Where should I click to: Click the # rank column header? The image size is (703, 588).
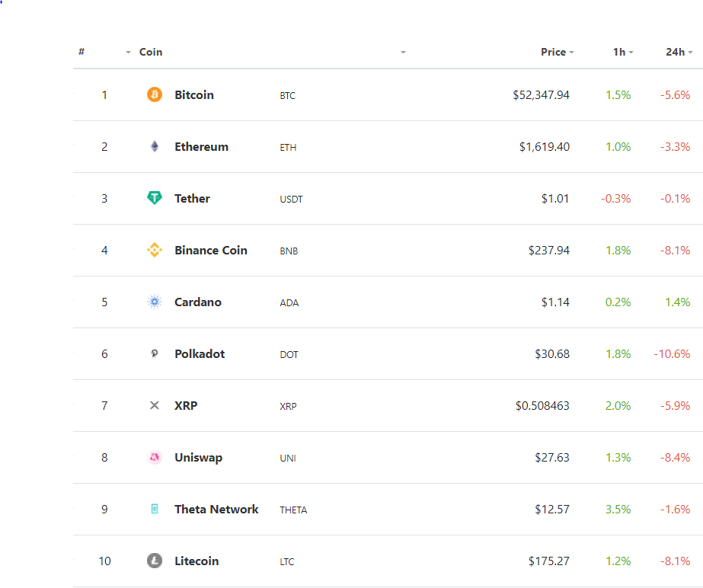tap(81, 53)
